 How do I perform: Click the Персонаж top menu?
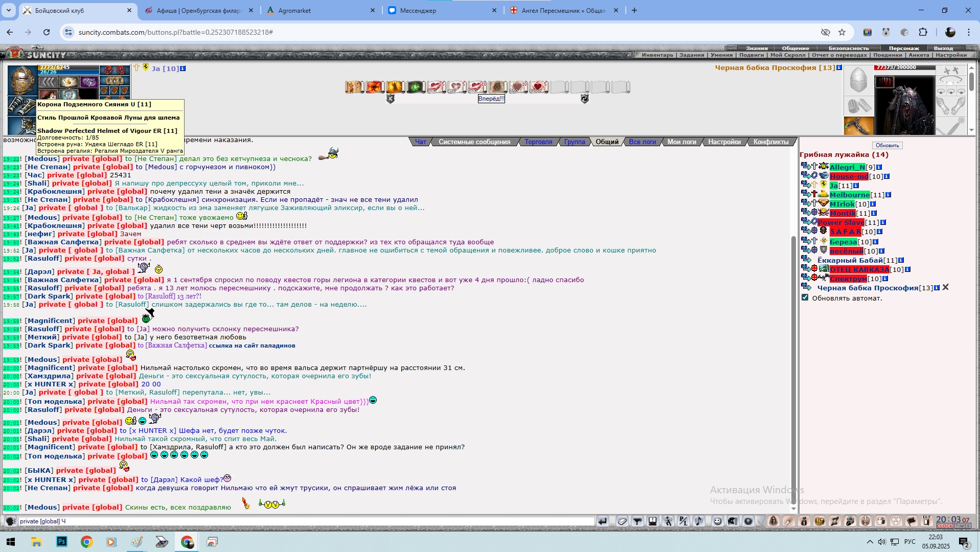click(x=904, y=49)
